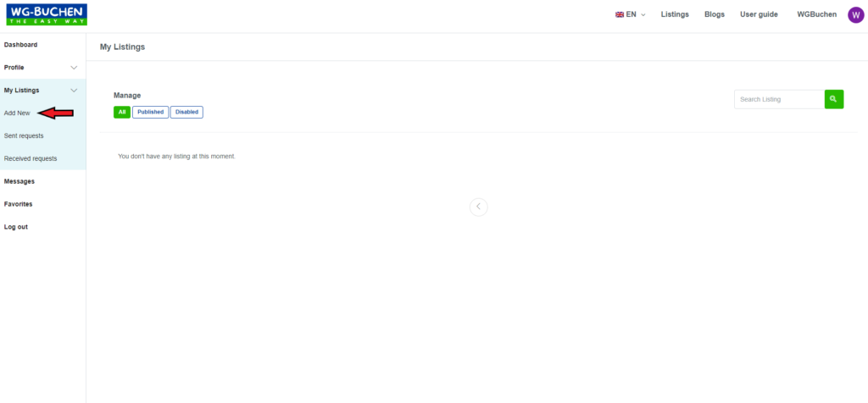This screenshot has width=868, height=403.
Task: Filter listings by Disabled
Action: [x=186, y=113]
